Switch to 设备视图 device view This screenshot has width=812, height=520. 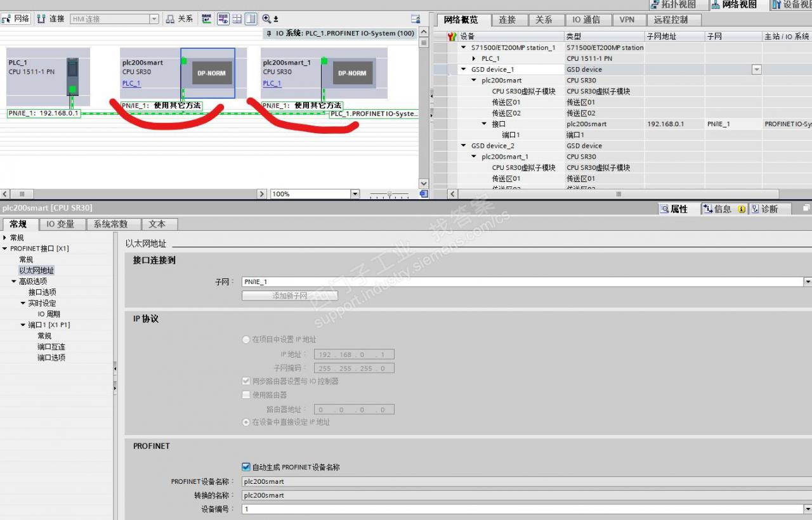791,4
